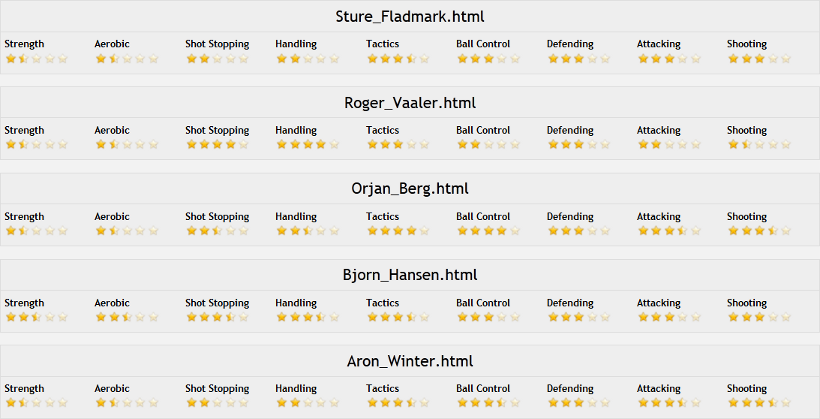Click Sture_Fladmark Tactics star rating
Viewport: 820px width, 419px height.
pyautogui.click(x=398, y=59)
